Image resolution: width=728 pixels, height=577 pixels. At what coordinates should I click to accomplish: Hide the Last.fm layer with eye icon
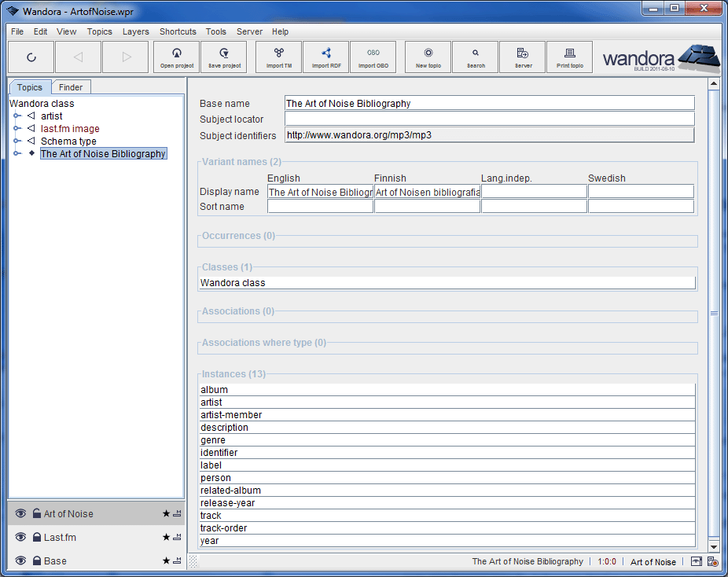pyautogui.click(x=21, y=537)
